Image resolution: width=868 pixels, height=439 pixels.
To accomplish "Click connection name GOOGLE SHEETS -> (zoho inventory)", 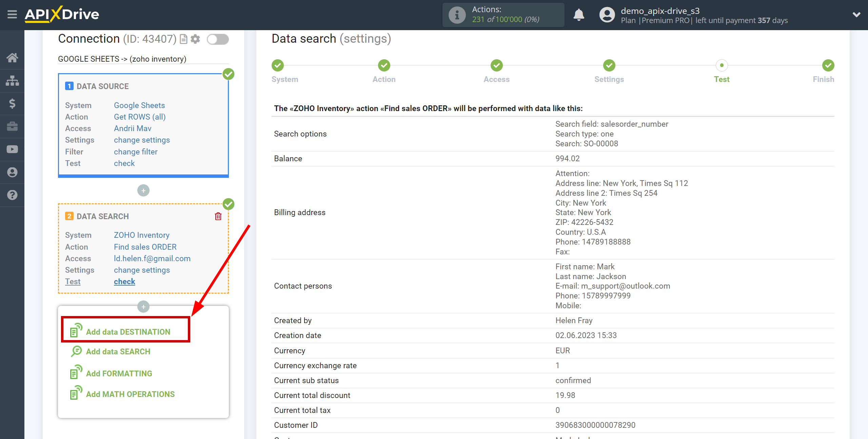I will click(122, 59).
